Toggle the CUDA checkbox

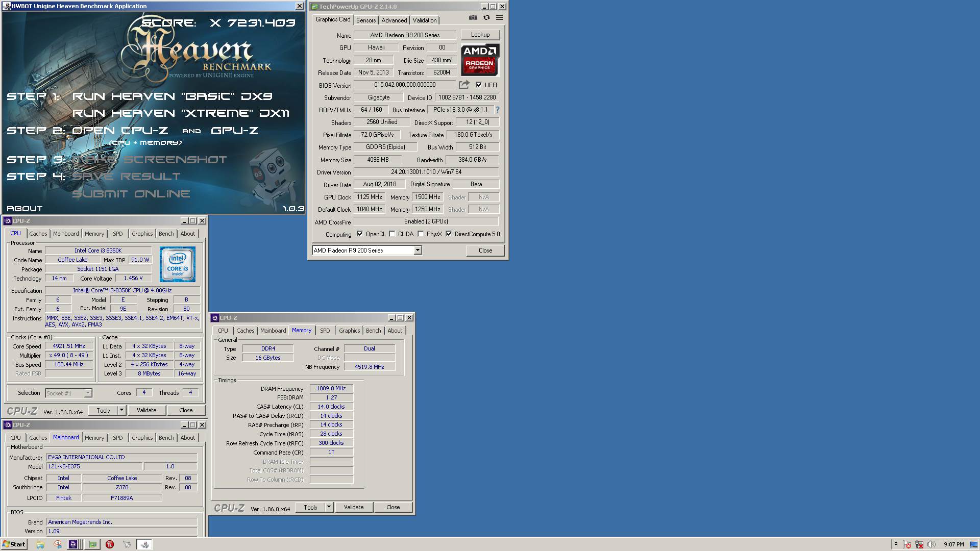[x=392, y=234]
